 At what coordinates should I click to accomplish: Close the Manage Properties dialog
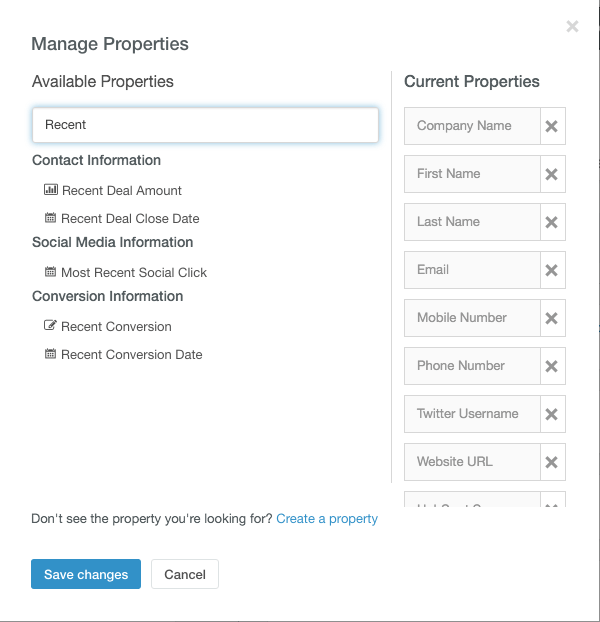(572, 27)
